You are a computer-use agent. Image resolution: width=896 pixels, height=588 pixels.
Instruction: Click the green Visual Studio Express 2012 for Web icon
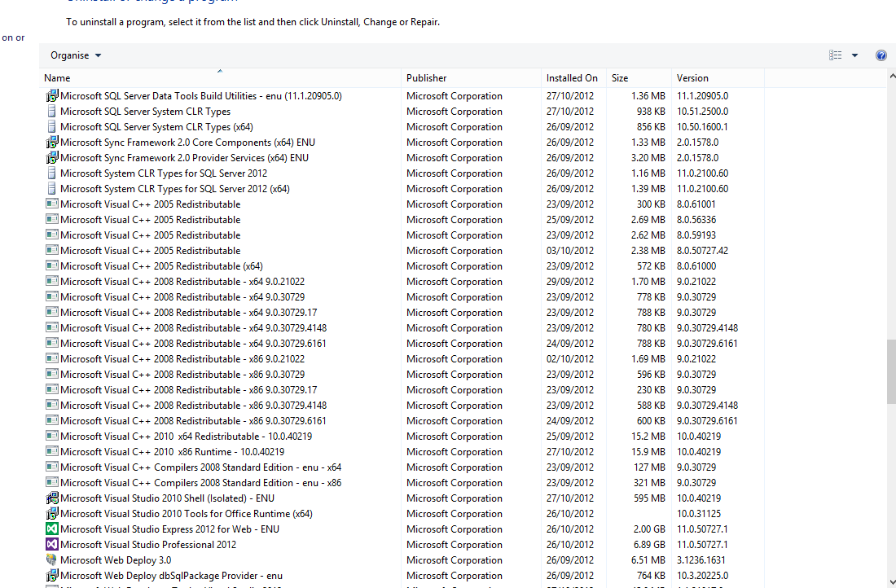52,529
